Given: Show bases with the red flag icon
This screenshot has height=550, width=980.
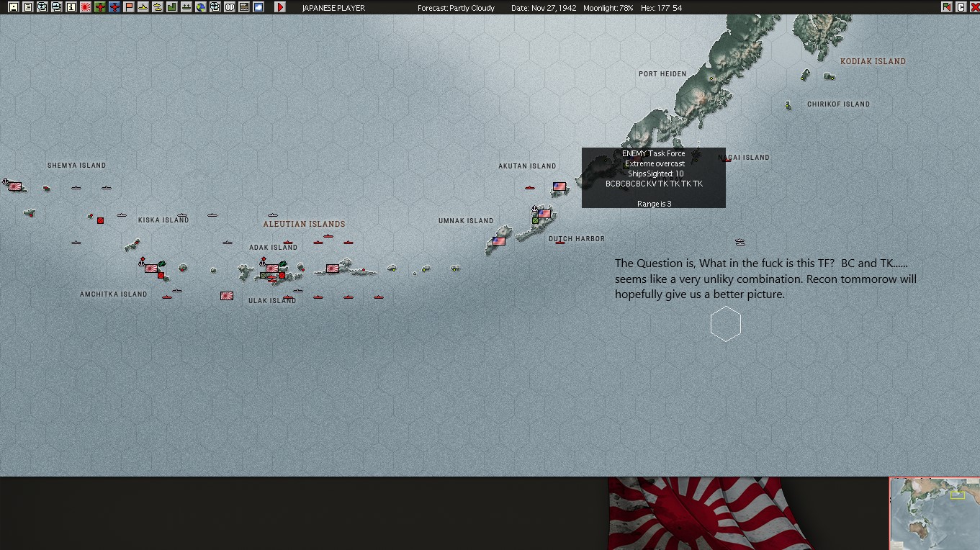Looking at the screenshot, I should point(130,7).
